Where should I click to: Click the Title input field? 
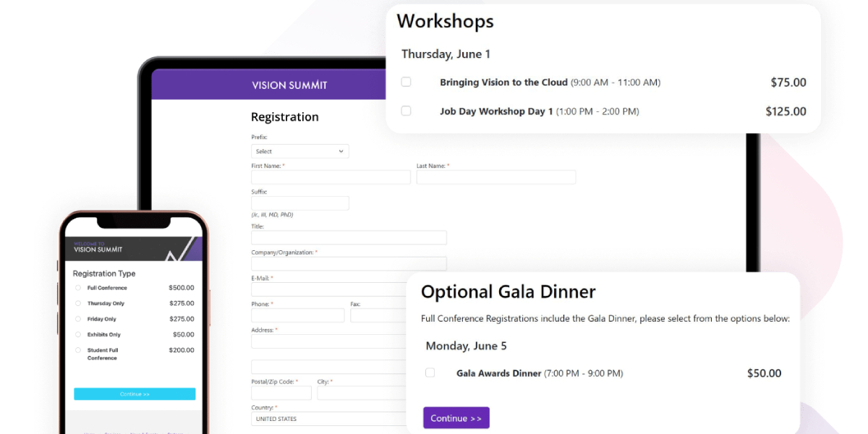pyautogui.click(x=349, y=237)
